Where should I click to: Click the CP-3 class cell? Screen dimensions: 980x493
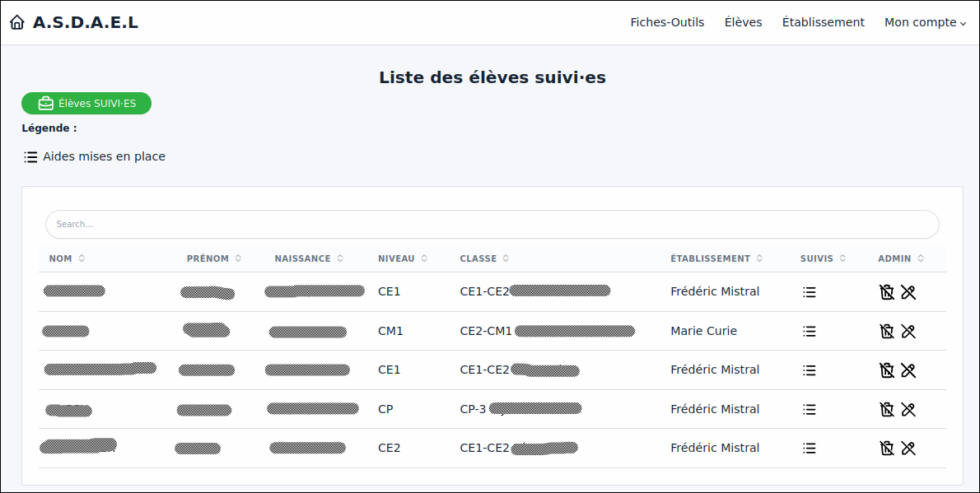coord(474,409)
